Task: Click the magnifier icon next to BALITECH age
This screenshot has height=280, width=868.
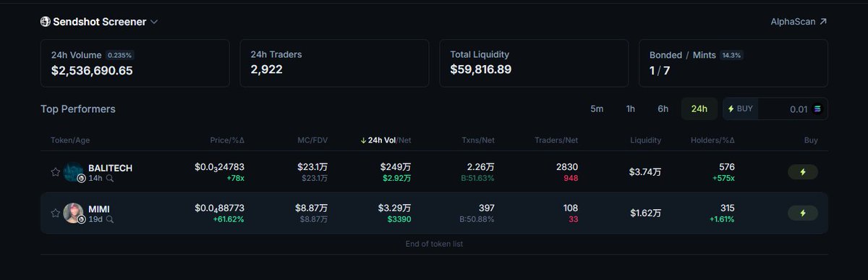Action: tap(110, 178)
